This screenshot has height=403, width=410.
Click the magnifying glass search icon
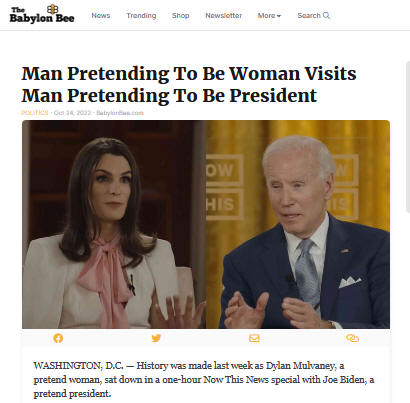tap(326, 15)
